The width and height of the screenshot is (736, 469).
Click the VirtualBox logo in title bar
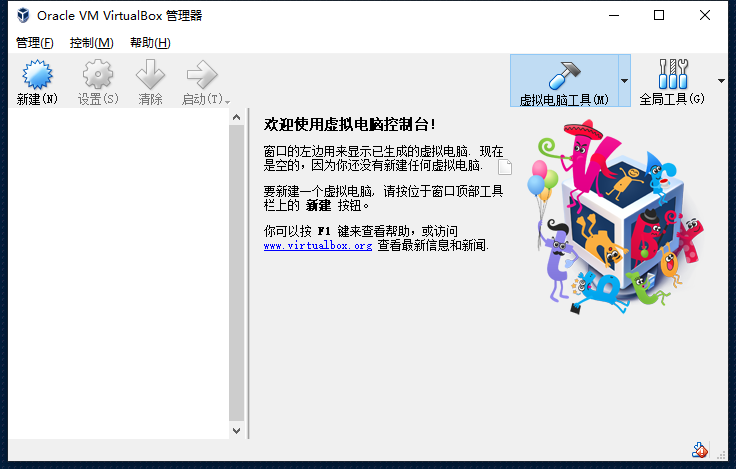23,15
